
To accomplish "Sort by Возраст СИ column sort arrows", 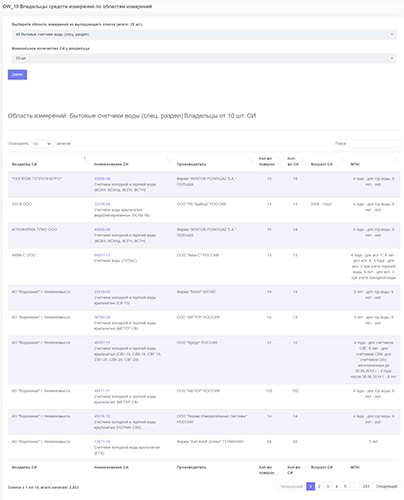I will [342, 160].
